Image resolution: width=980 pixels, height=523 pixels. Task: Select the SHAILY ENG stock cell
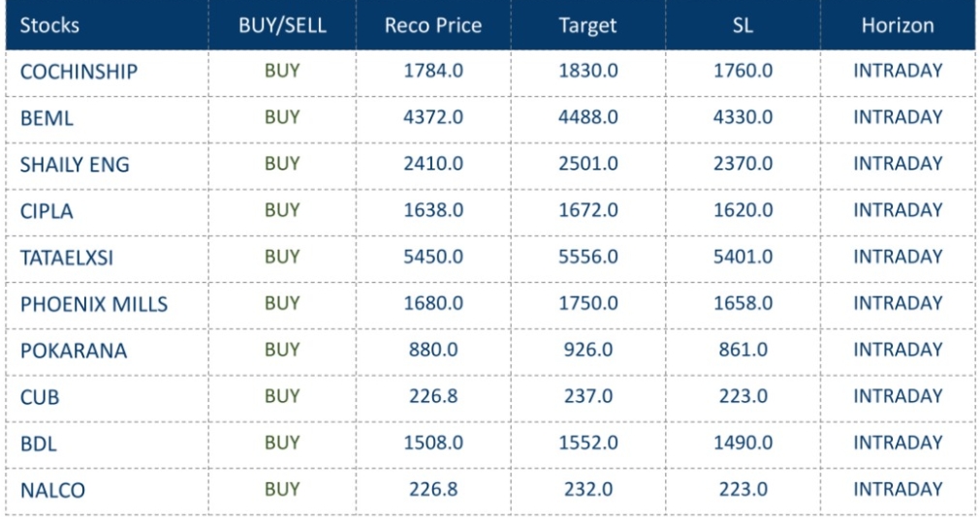coord(75,165)
